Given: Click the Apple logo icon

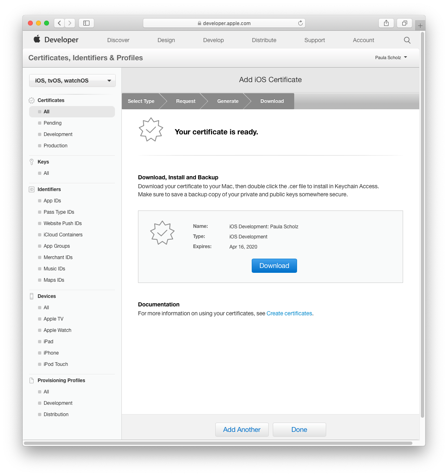Looking at the screenshot, I should point(37,39).
